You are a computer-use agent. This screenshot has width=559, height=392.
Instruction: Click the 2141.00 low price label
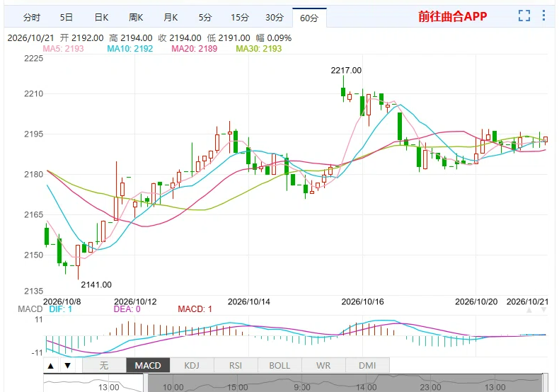pos(96,284)
